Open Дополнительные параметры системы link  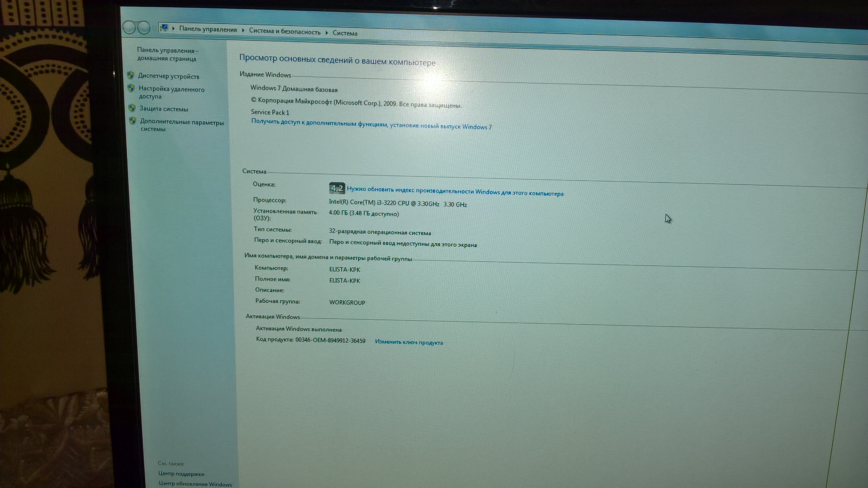pos(182,125)
